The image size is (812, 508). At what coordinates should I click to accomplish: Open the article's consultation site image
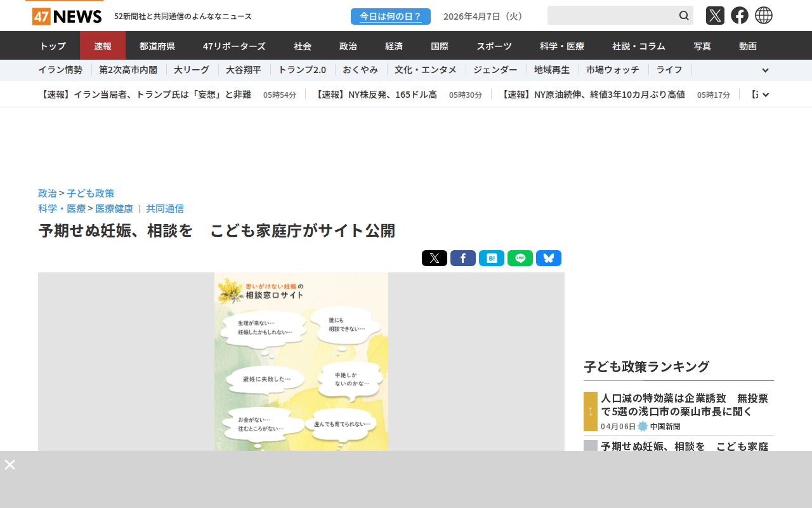pos(301,362)
